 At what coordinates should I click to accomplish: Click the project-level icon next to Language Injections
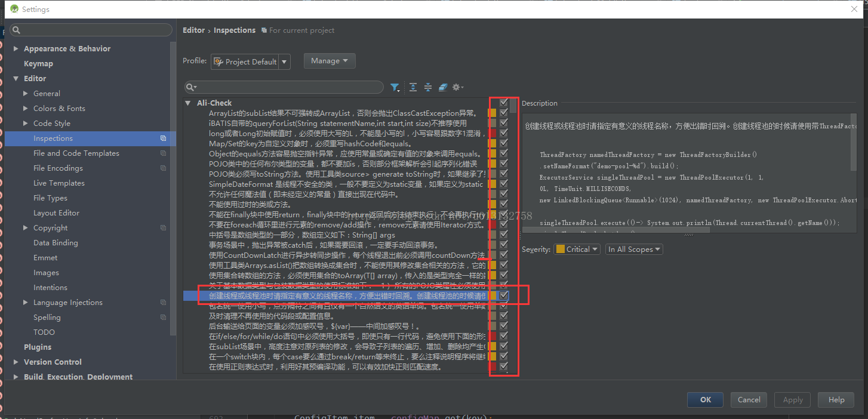tap(164, 303)
